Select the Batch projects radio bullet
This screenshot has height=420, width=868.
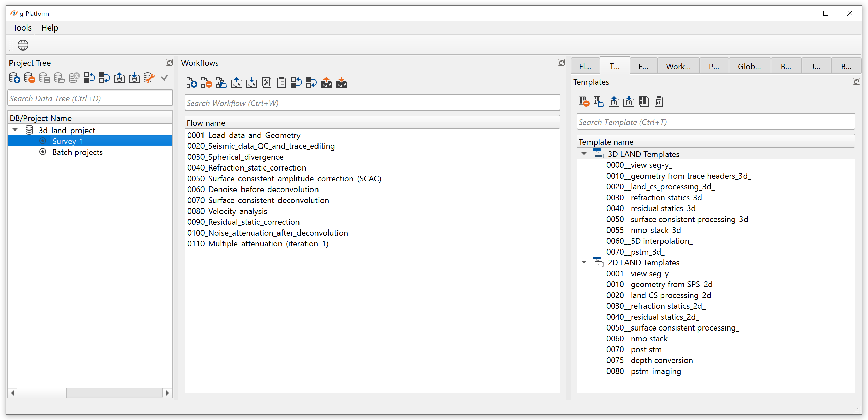(43, 152)
